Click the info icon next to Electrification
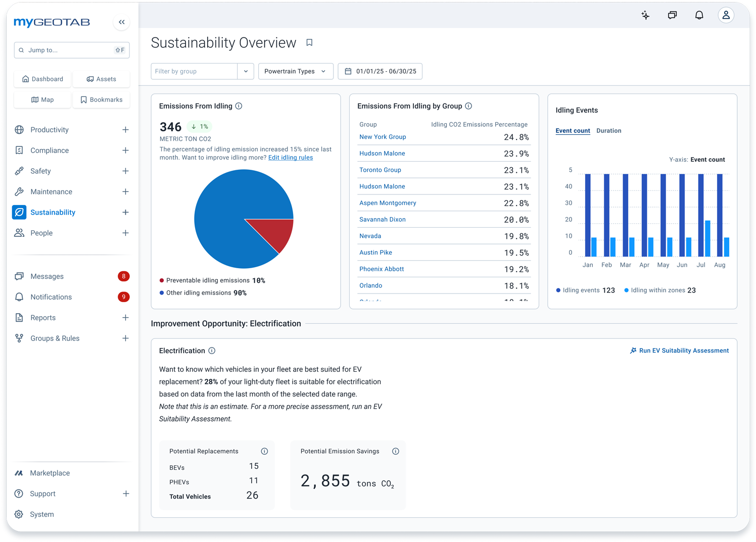The width and height of the screenshot is (756, 542). point(212,351)
